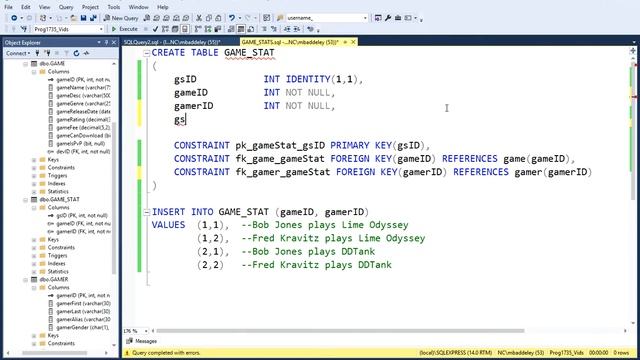Click Display Estimated Execution Plan icon
This screenshot has width=640, height=360.
165,29
